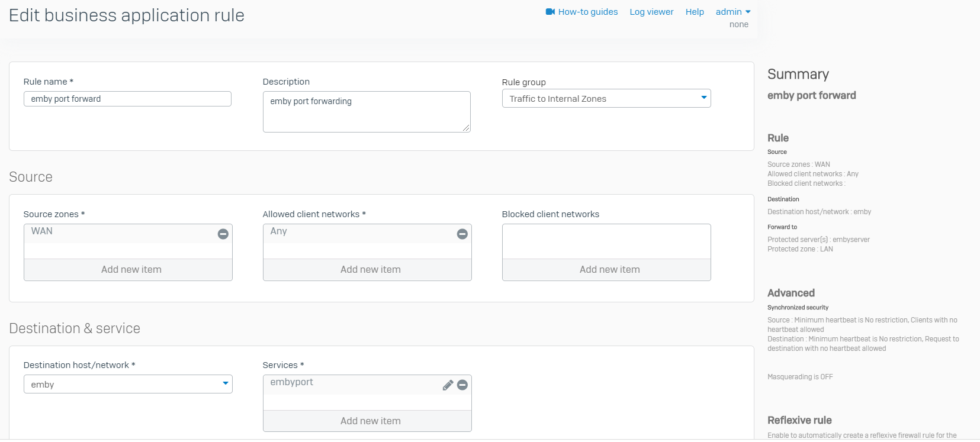Screen dimensions: 980x442
Task: Click the 'Destination & service' section heading
Action: [75, 328]
